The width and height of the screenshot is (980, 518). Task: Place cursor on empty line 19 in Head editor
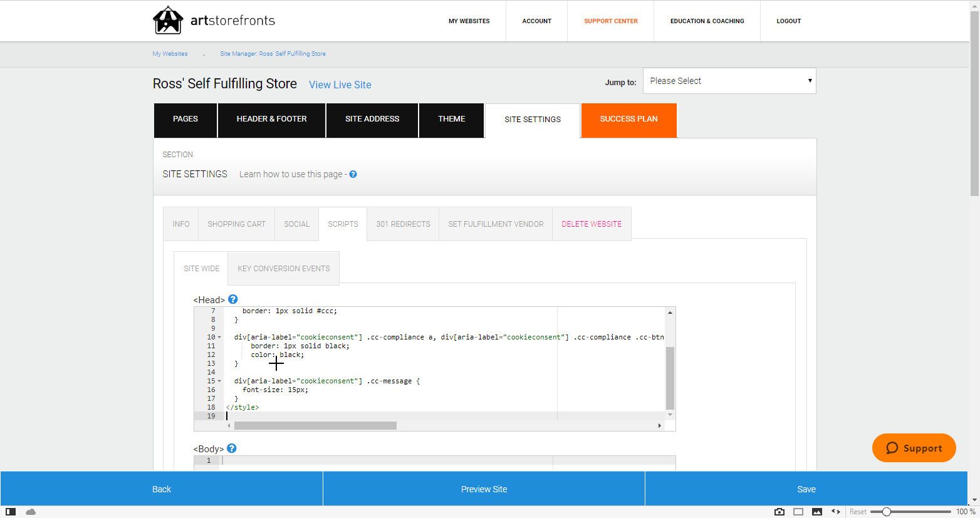[444, 416]
